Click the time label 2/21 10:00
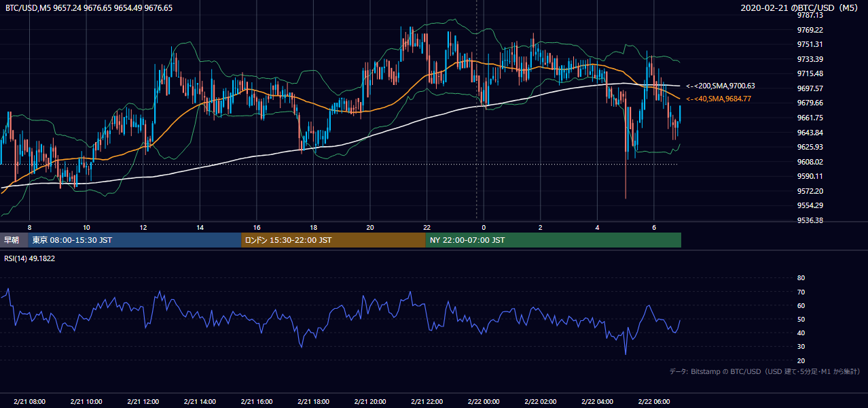The width and height of the screenshot is (868, 408). pos(86,402)
